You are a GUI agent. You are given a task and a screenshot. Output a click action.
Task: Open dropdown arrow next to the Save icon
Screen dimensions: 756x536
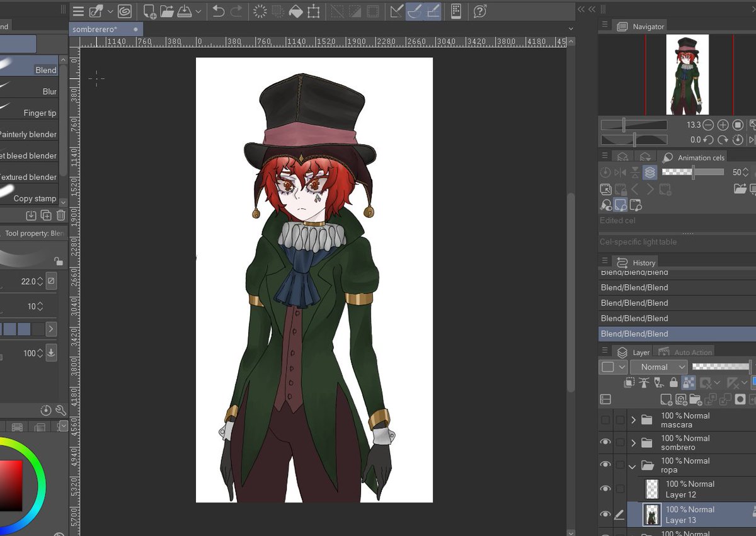(198, 11)
